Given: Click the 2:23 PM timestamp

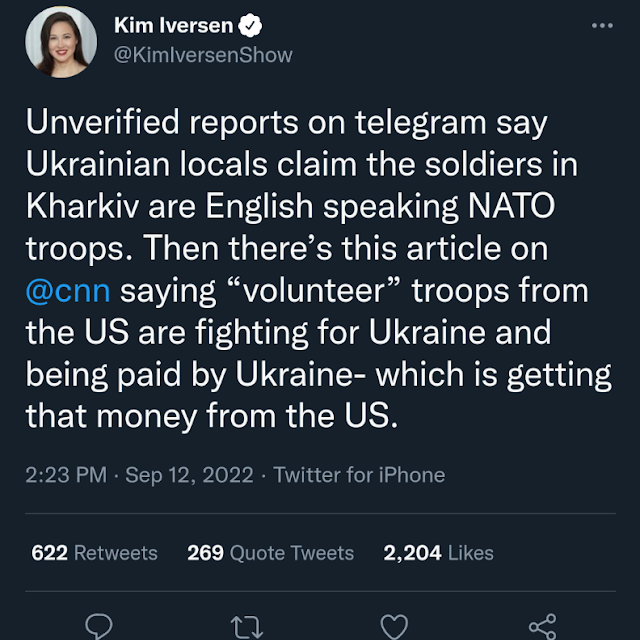Looking at the screenshot, I should (x=66, y=475).
